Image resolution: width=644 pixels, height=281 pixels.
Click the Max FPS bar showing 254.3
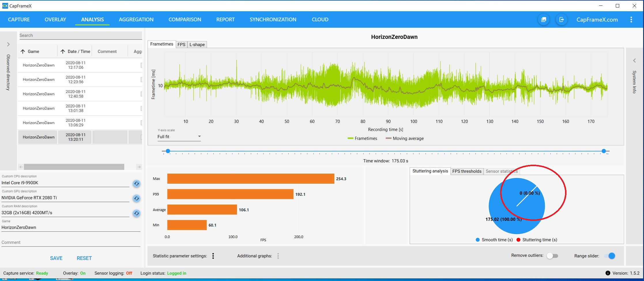tap(251, 179)
